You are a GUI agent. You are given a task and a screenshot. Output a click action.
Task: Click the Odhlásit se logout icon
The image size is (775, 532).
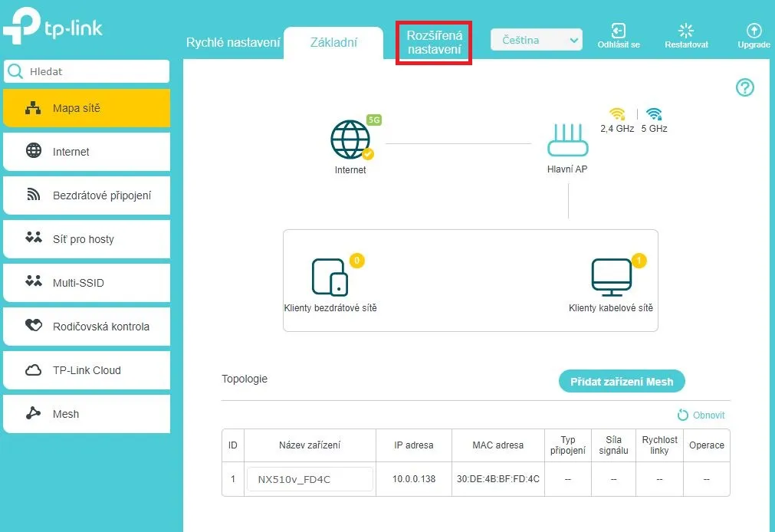pyautogui.click(x=618, y=31)
